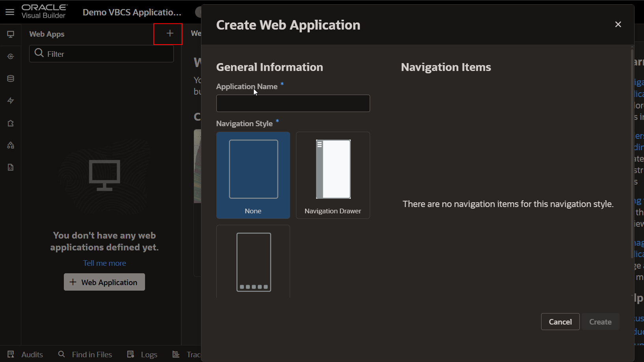Click the dialog's vertical scrollbar
Screen dimensions: 644x362
point(632,154)
